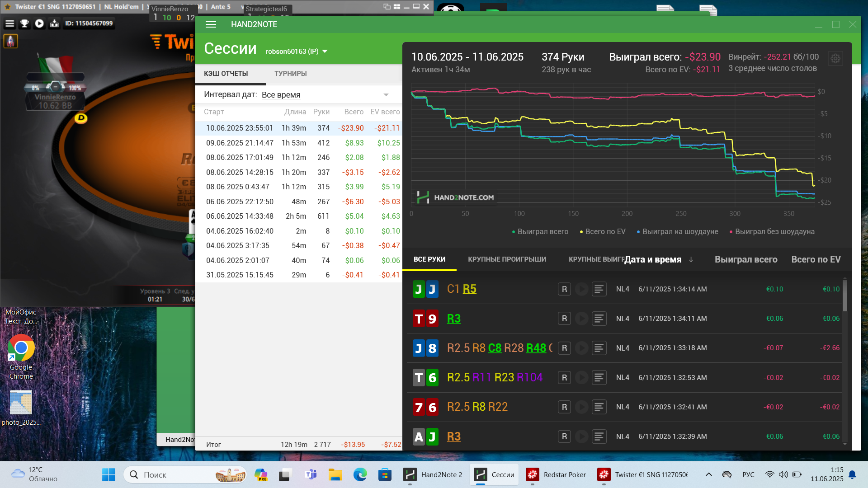Image resolution: width=868 pixels, height=488 pixels.
Task: Click the R button on the J8 hand row
Action: 564,348
